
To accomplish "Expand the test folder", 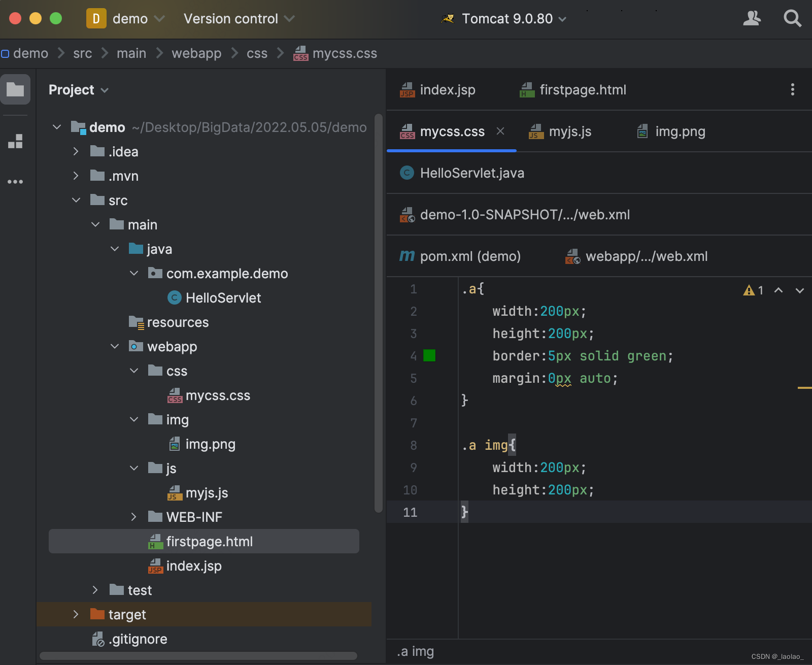I will pos(95,590).
